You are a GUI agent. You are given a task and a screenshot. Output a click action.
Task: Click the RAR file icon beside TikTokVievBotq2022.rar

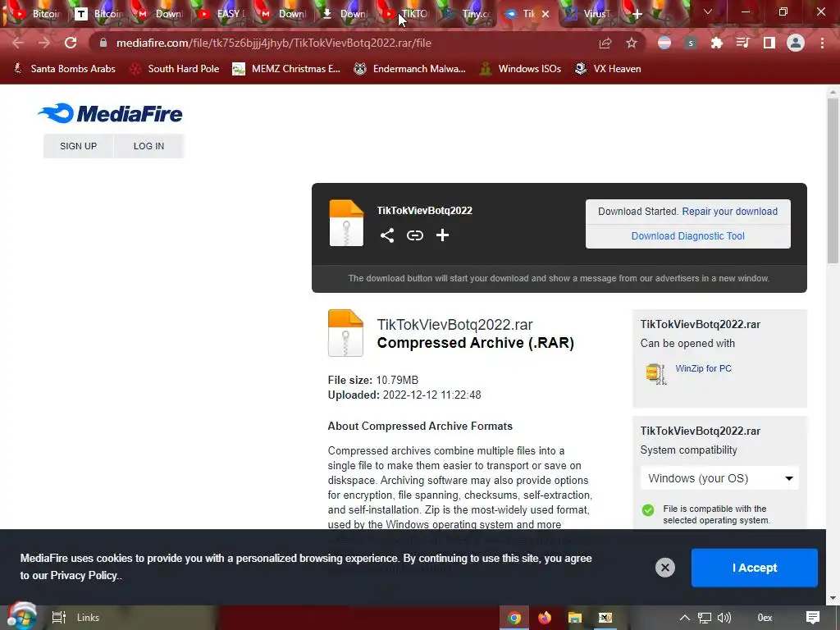(345, 333)
